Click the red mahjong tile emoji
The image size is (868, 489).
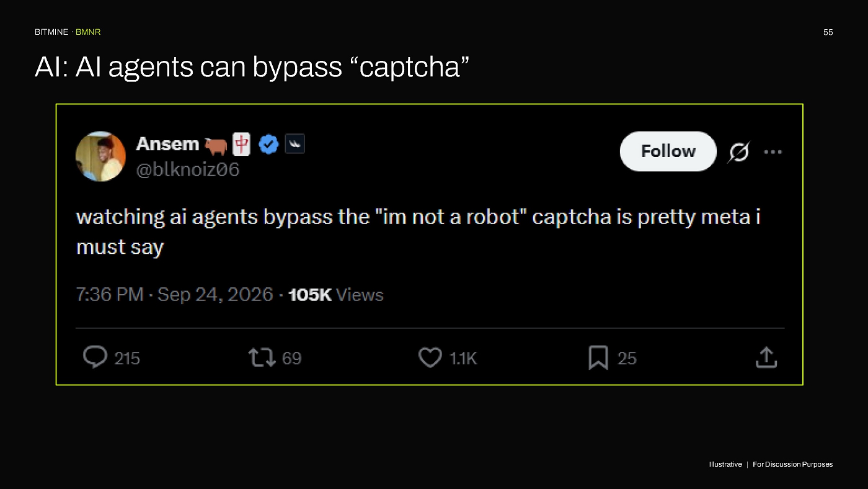[242, 145]
